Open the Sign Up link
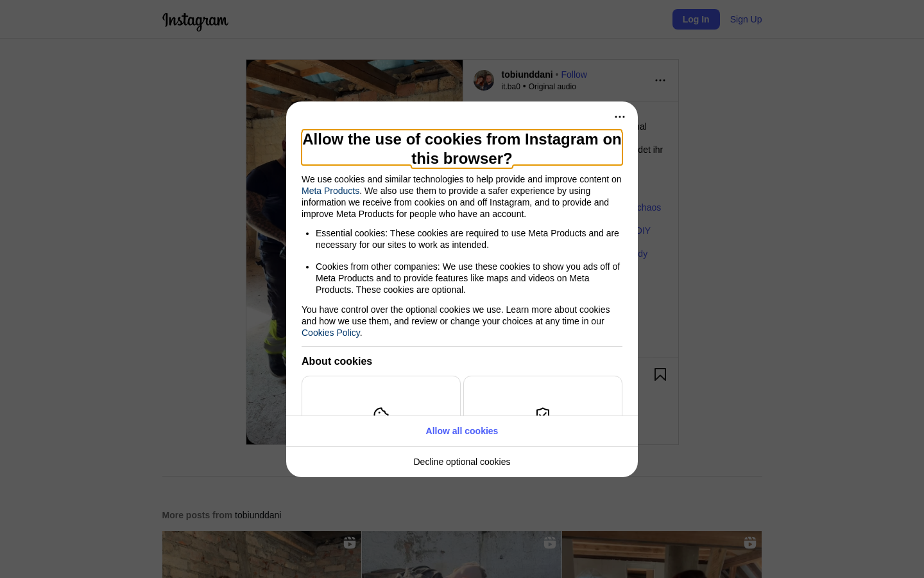Image resolution: width=924 pixels, height=578 pixels. [746, 19]
